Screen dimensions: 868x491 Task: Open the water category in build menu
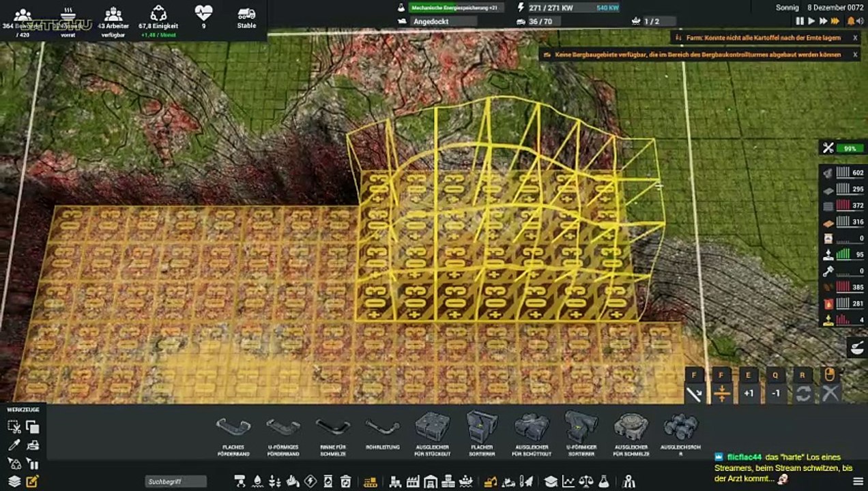pos(258,481)
